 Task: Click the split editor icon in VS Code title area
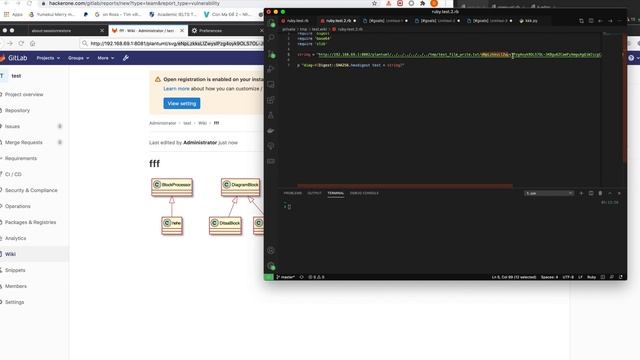pos(591,20)
